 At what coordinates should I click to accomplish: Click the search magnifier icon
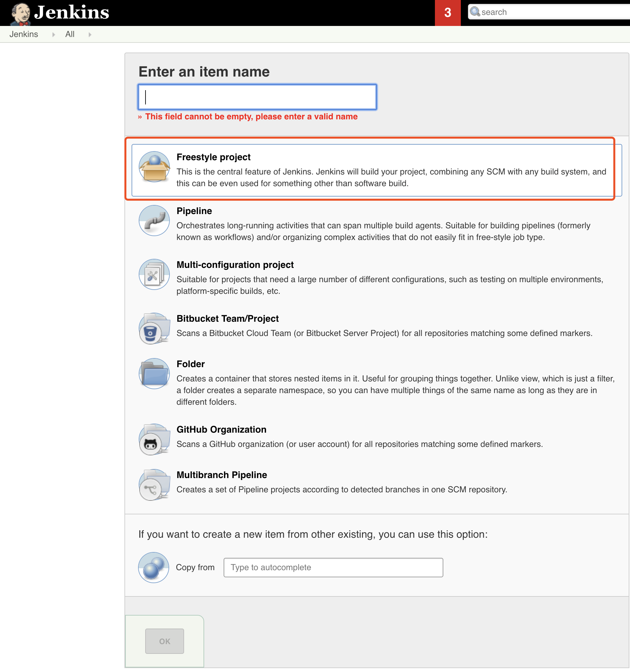point(475,12)
